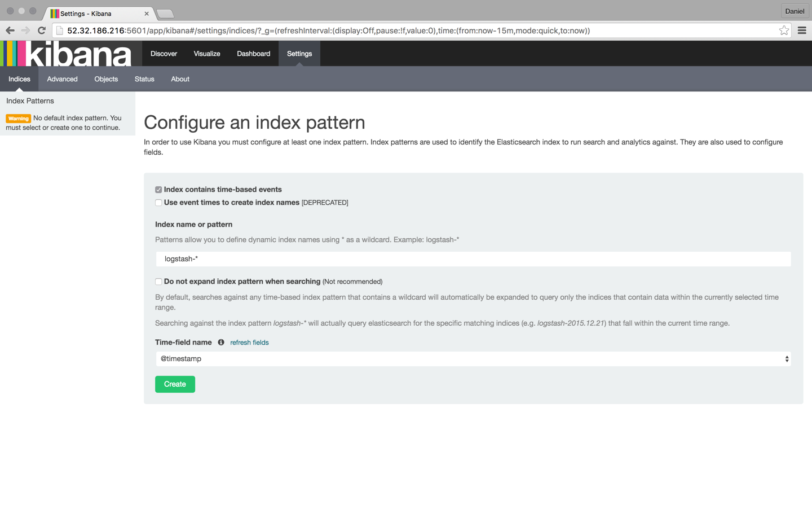Click the bookmark star in the address bar
Image resolution: width=812 pixels, height=508 pixels.
coord(784,30)
